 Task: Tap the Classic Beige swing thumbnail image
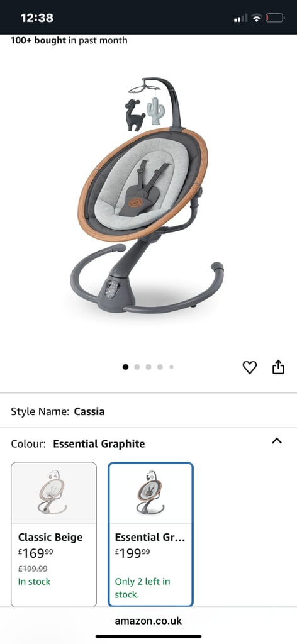(53, 492)
